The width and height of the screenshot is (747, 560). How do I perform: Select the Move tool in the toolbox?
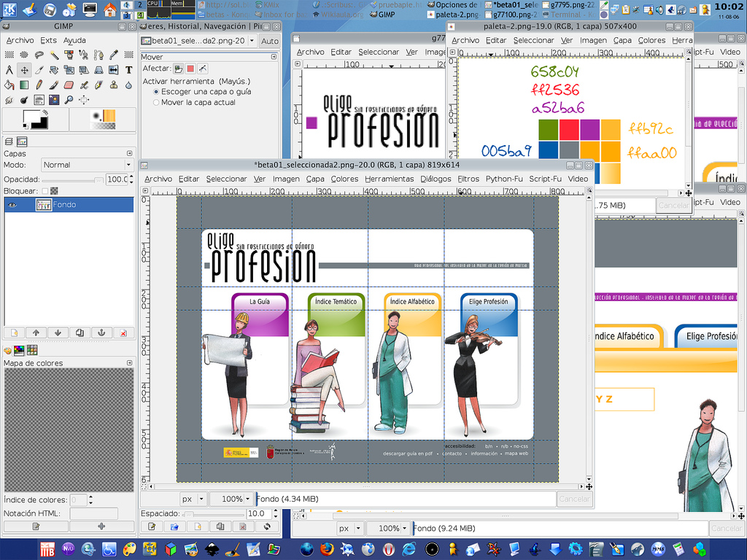[24, 70]
